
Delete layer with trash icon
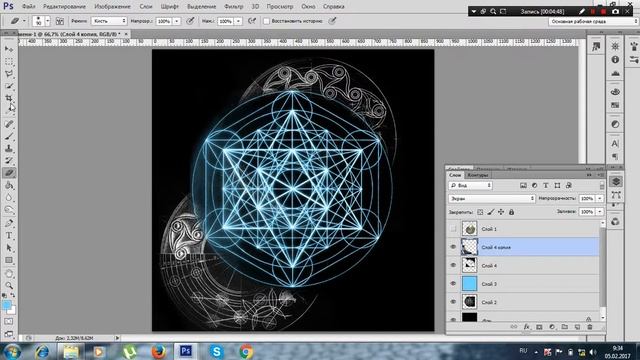point(590,327)
